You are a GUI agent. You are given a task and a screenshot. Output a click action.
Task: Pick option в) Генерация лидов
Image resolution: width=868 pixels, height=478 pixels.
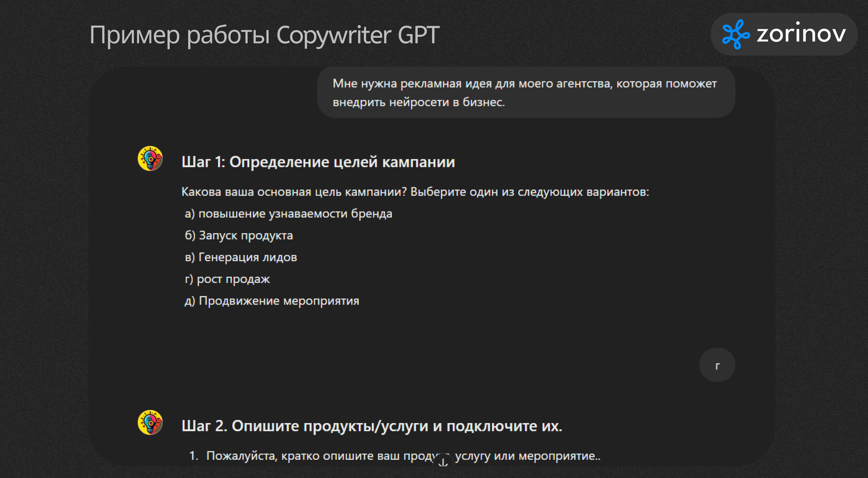pyautogui.click(x=241, y=257)
